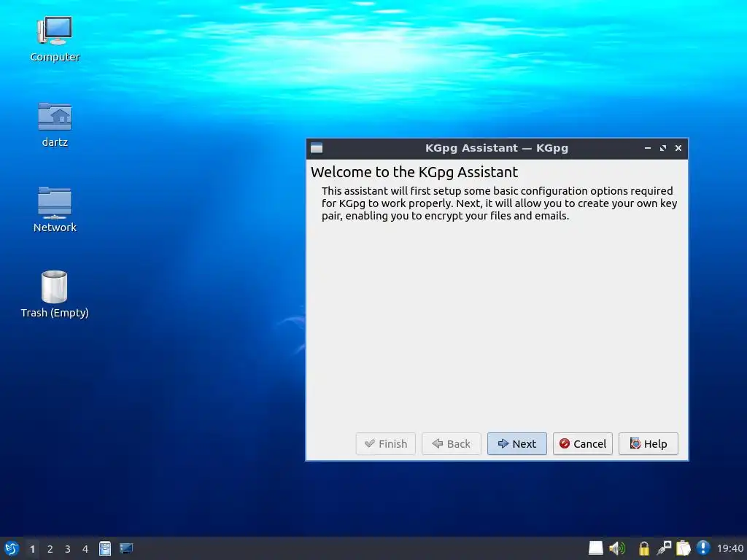
Task: Open the clipboard manager tray icon
Action: pyautogui.click(x=683, y=548)
